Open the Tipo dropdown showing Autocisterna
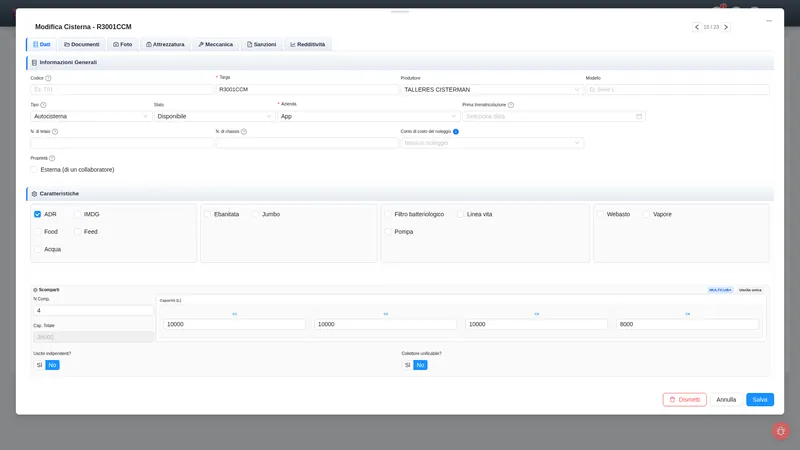This screenshot has height=450, width=800. click(91, 116)
